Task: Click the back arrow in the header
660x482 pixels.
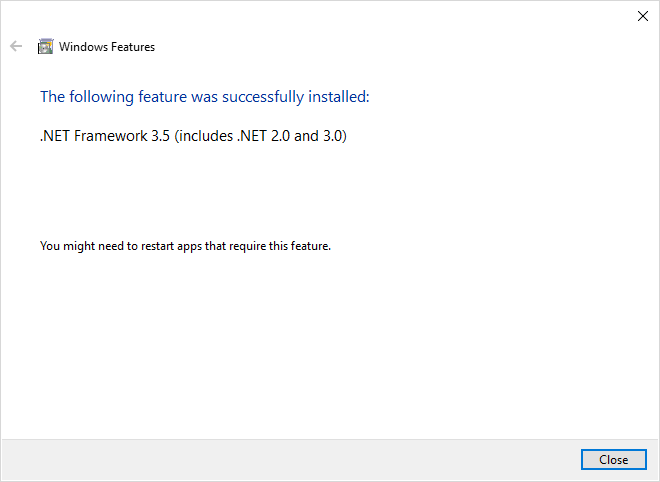Action: tap(16, 46)
